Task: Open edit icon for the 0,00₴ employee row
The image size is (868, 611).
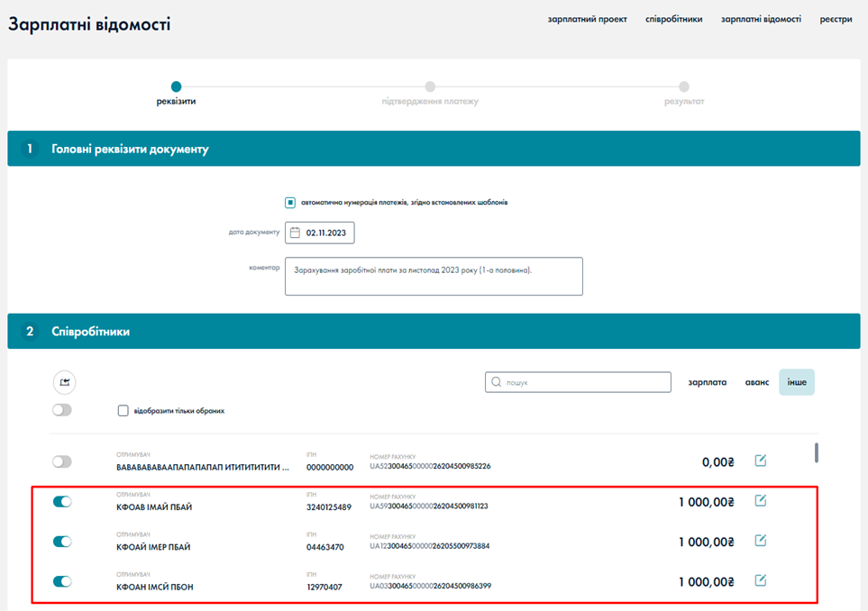Action: tap(760, 461)
